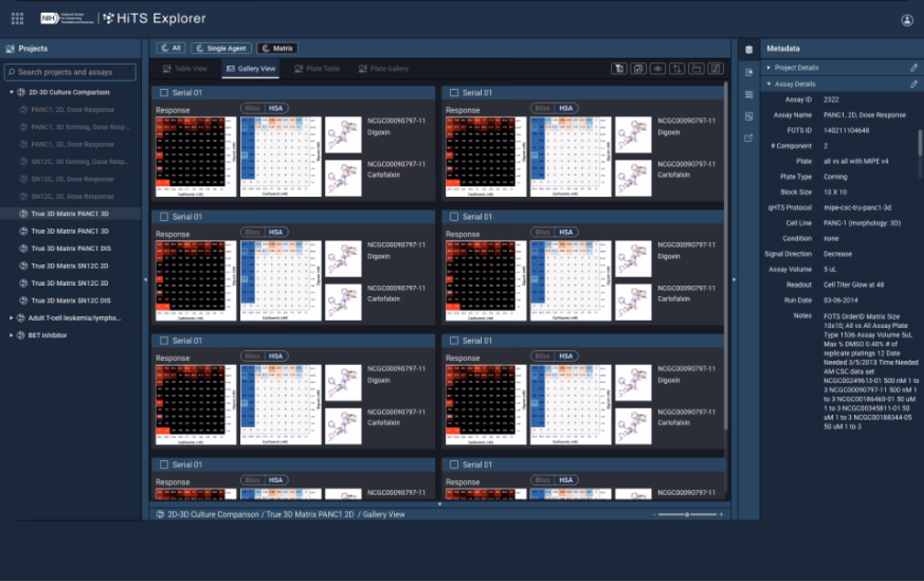Open the user account profile icon
Image resolution: width=924 pixels, height=581 pixels.
tap(907, 20)
